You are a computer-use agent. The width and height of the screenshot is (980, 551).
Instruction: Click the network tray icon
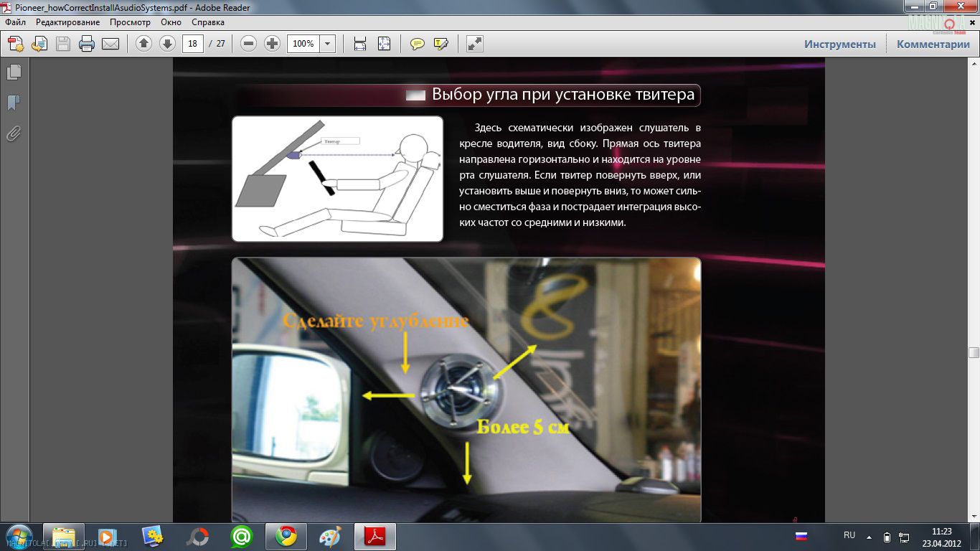tap(903, 537)
